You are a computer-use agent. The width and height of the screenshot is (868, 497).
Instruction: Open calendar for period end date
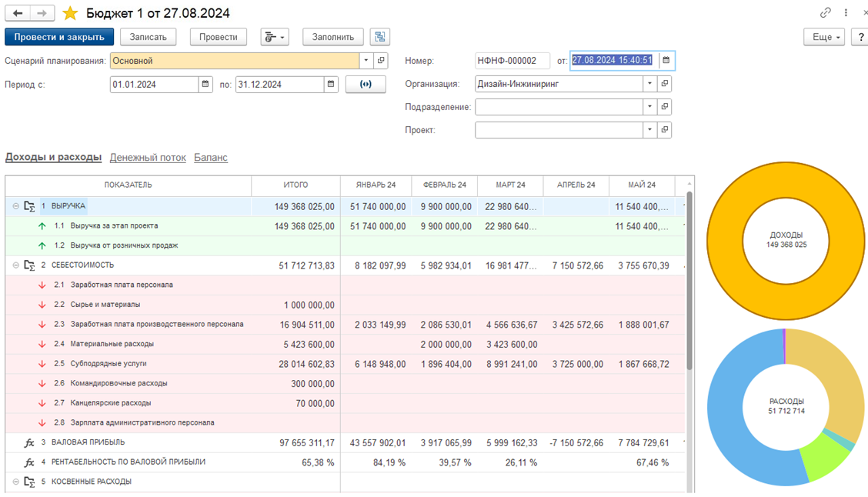point(331,85)
